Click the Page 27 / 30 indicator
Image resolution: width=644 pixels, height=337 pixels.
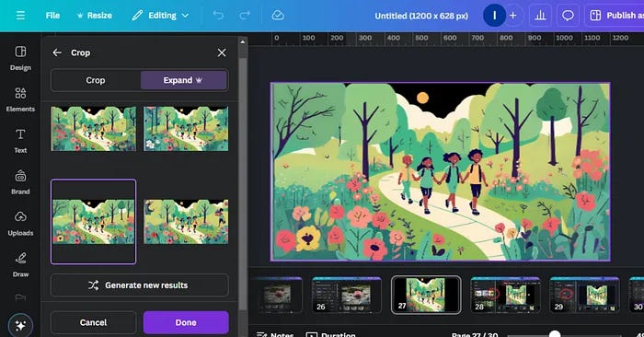coord(475,334)
